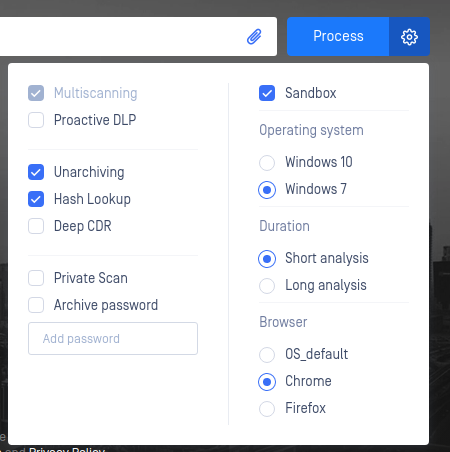Check the Private Scan option
This screenshot has width=450, height=452.
click(36, 278)
